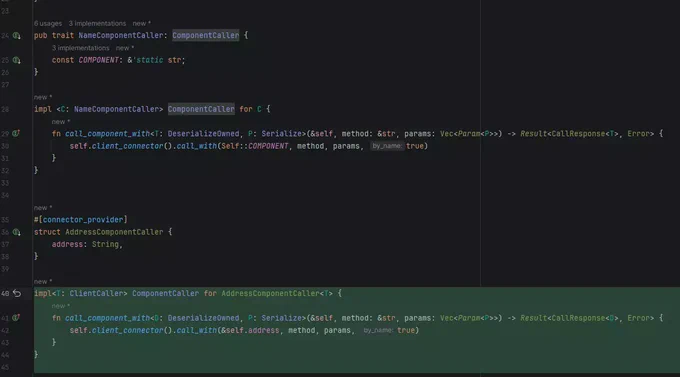Screen dimensions: 680x377
Task: Click 'ClientCaller' bound on line 40
Action: point(96,294)
